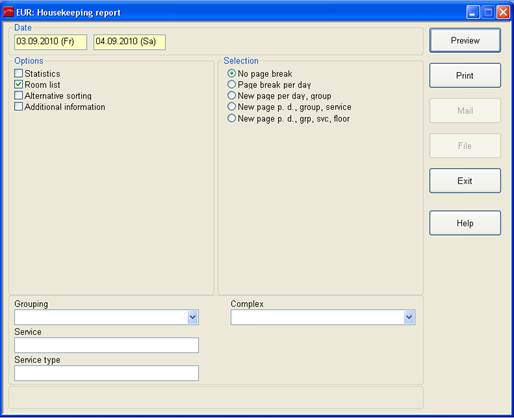The width and height of the screenshot is (514, 418).
Task: Exit the Housekeeping report dialog
Action: 465,181
